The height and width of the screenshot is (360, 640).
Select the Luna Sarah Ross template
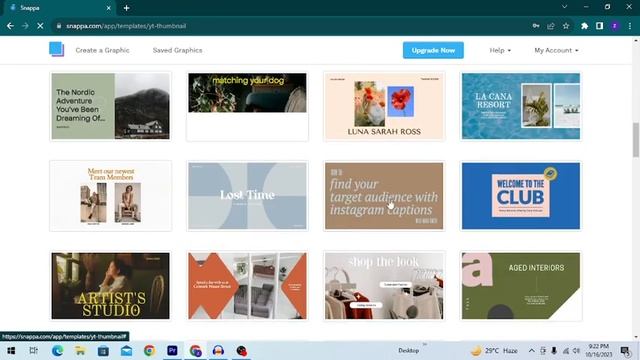384,106
